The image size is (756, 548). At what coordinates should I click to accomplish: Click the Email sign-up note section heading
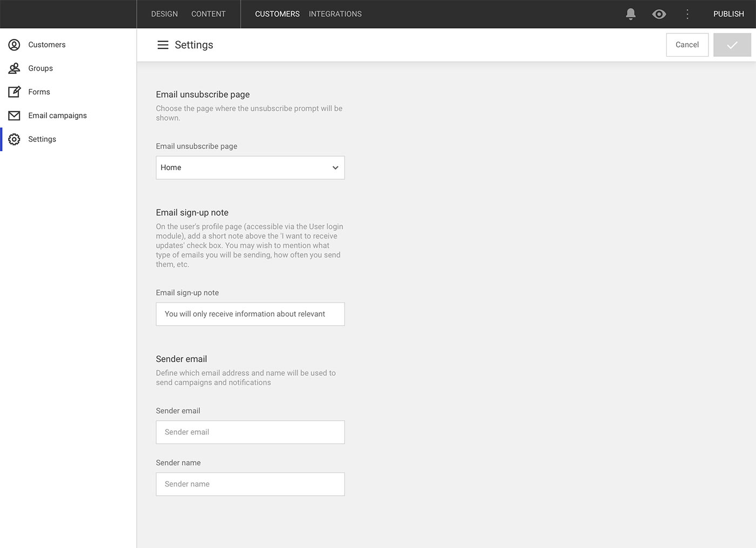pyautogui.click(x=192, y=213)
